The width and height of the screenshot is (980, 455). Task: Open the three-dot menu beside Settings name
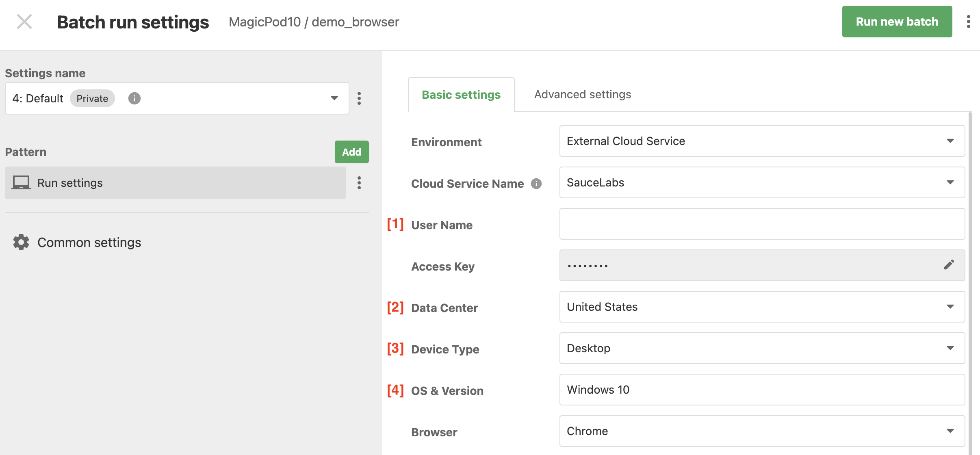pos(359,98)
